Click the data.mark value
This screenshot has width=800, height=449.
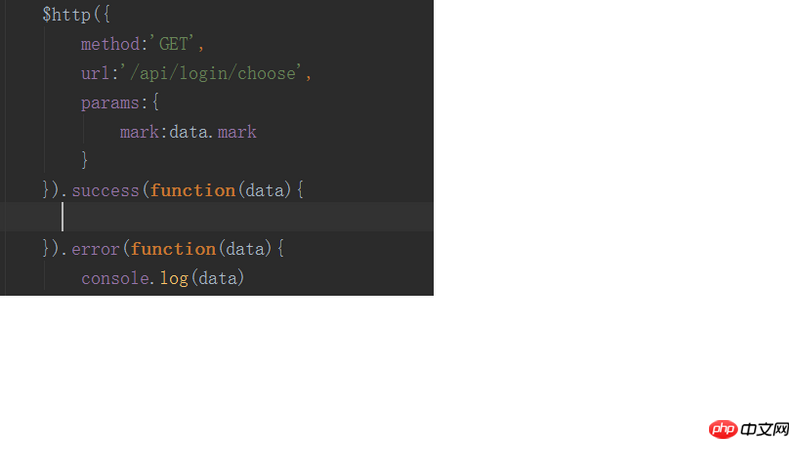click(x=213, y=132)
